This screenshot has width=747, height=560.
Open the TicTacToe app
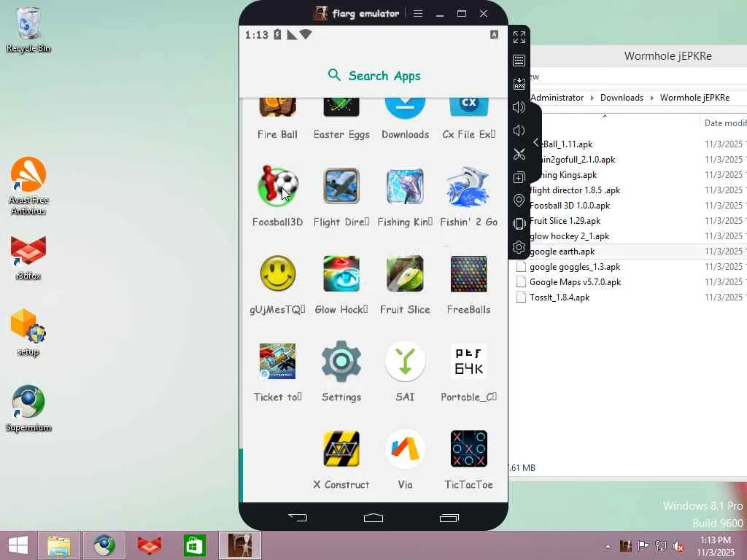coord(468,448)
